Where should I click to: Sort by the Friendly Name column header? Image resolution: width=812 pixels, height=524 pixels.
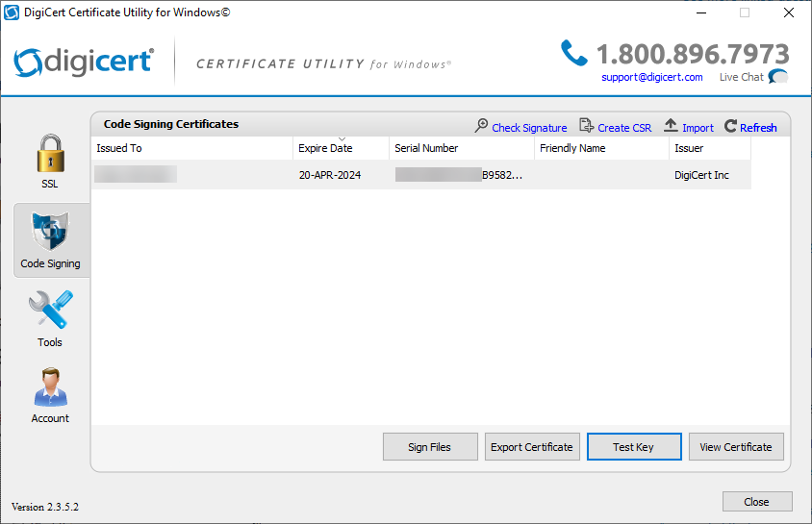[x=601, y=148]
